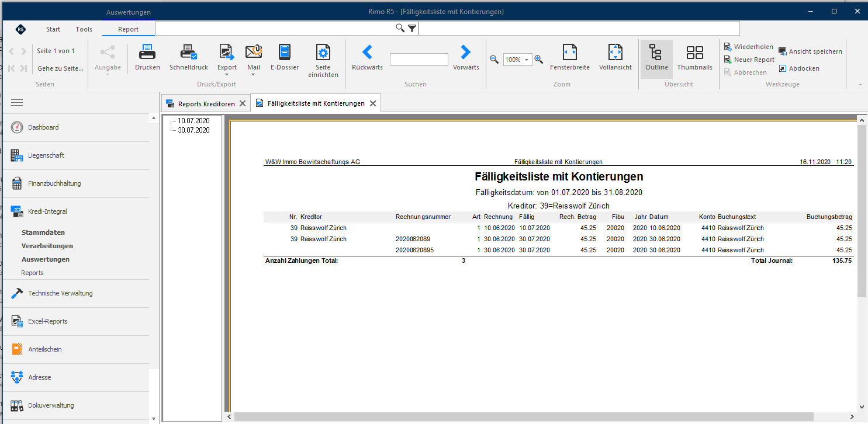Click the Vorwärts search arrow
Screen dimensions: 868x424
pyautogui.click(x=465, y=53)
